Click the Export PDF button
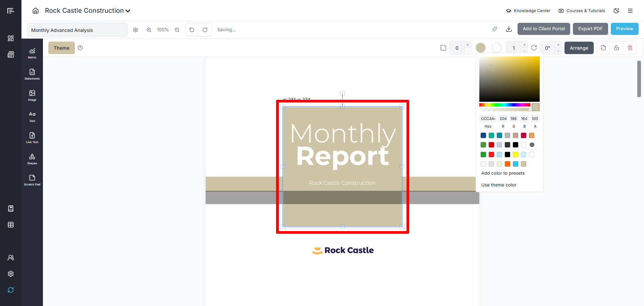Viewport: 644px width, 306px height. (590, 29)
